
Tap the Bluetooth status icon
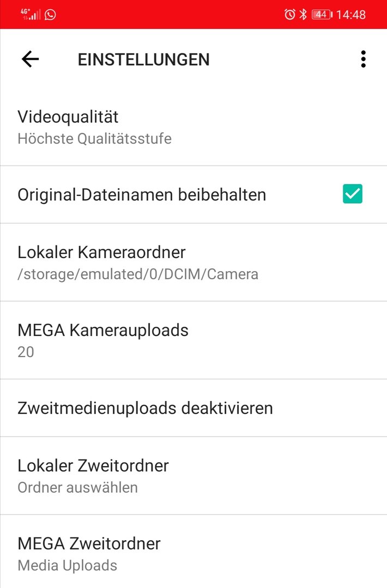[x=303, y=15]
